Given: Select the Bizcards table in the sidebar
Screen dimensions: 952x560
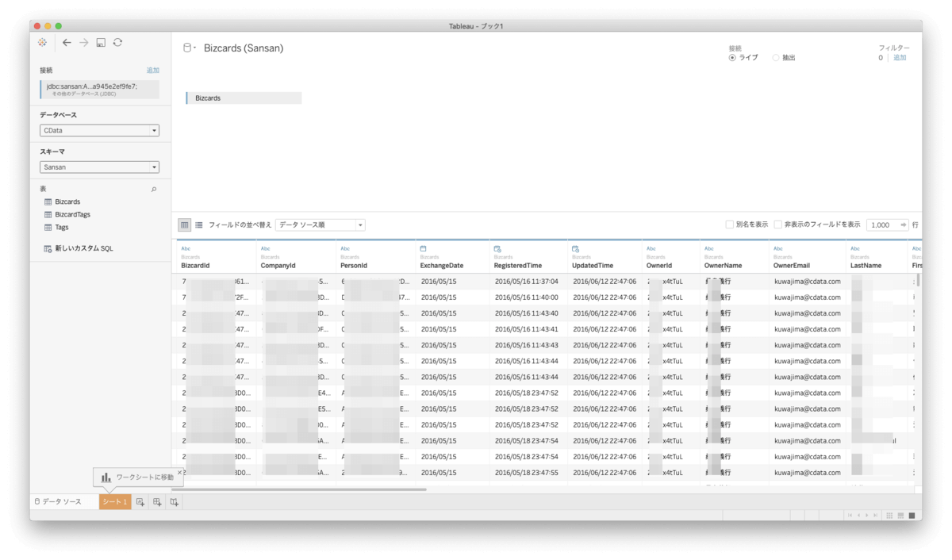Looking at the screenshot, I should [x=67, y=202].
